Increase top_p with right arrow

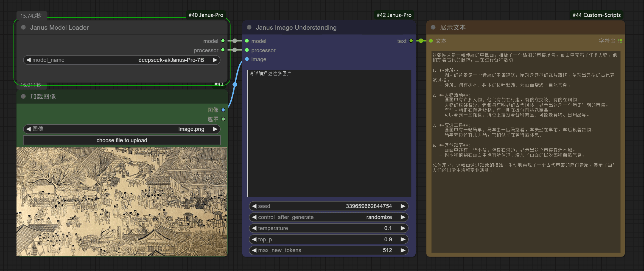[403, 239]
